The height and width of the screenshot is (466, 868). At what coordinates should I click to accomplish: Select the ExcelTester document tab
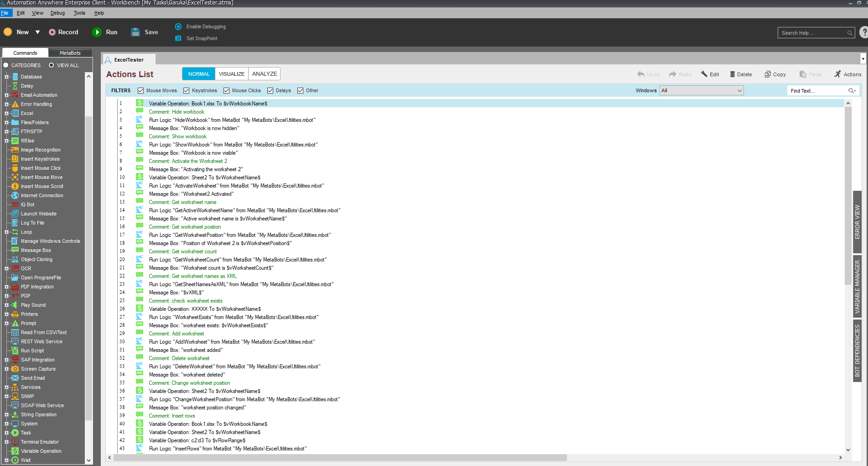[129, 60]
